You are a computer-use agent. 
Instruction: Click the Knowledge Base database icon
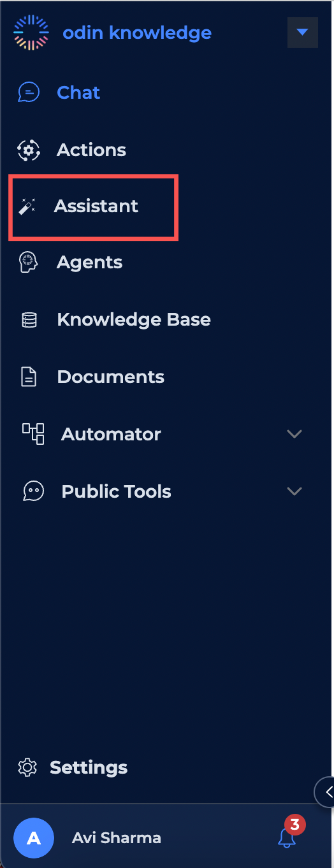pyautogui.click(x=29, y=320)
